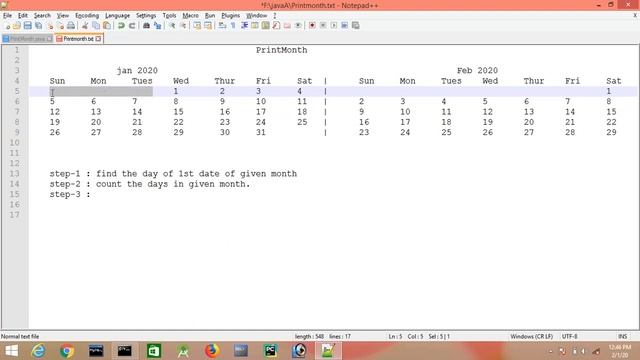Toggle synchronize vertical scrolling icon
This screenshot has width=640, height=360.
(x=197, y=26)
